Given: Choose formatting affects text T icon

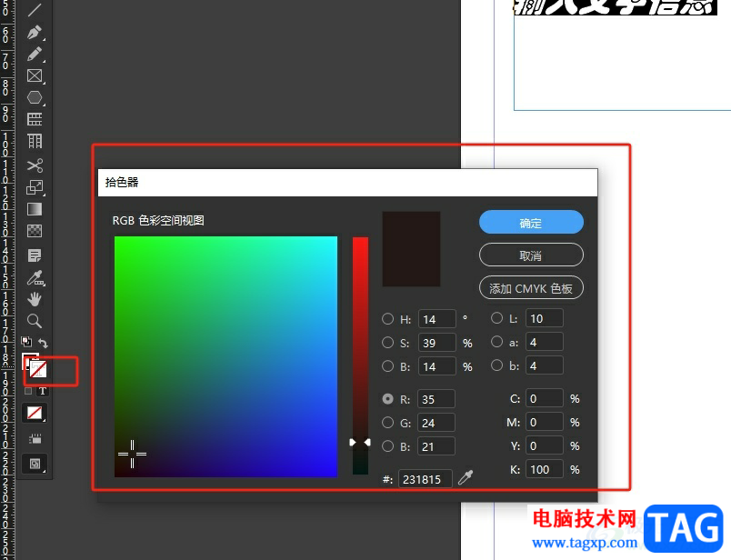Looking at the screenshot, I should (43, 391).
